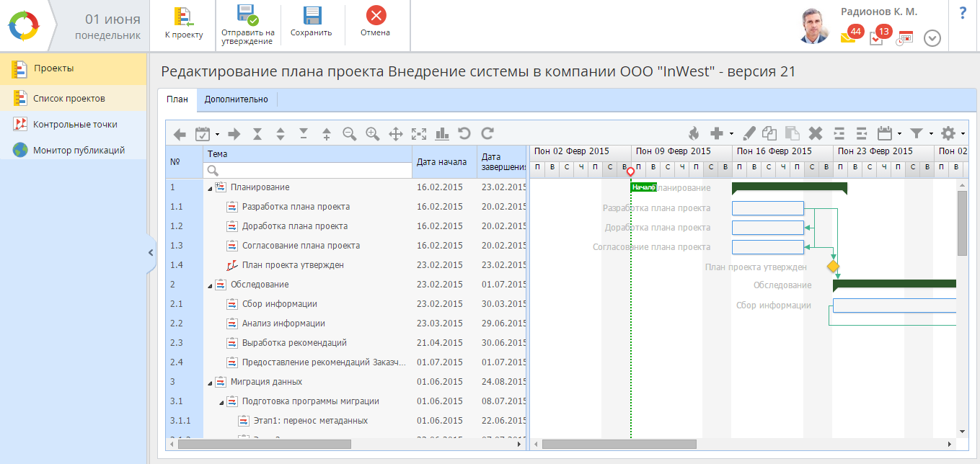
Task: Click the user avatar photo
Action: (x=816, y=25)
